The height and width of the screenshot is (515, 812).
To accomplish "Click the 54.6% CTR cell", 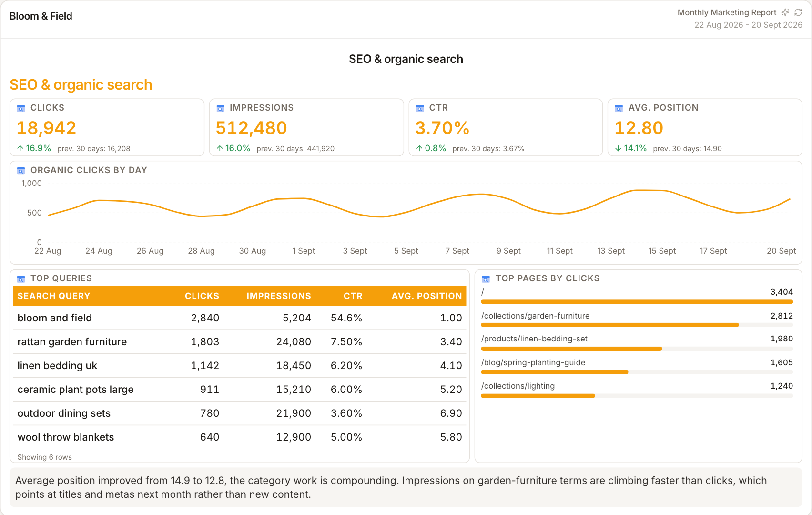I will pyautogui.click(x=346, y=318).
